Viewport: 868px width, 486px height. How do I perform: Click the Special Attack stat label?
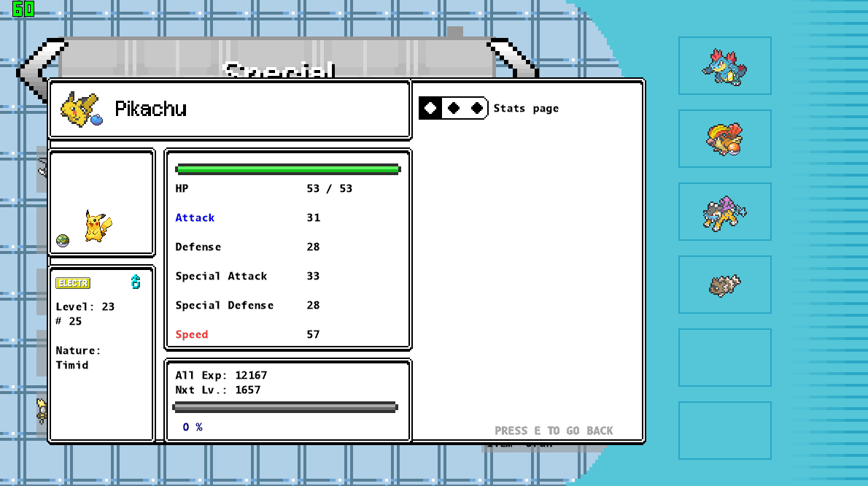[222, 277]
